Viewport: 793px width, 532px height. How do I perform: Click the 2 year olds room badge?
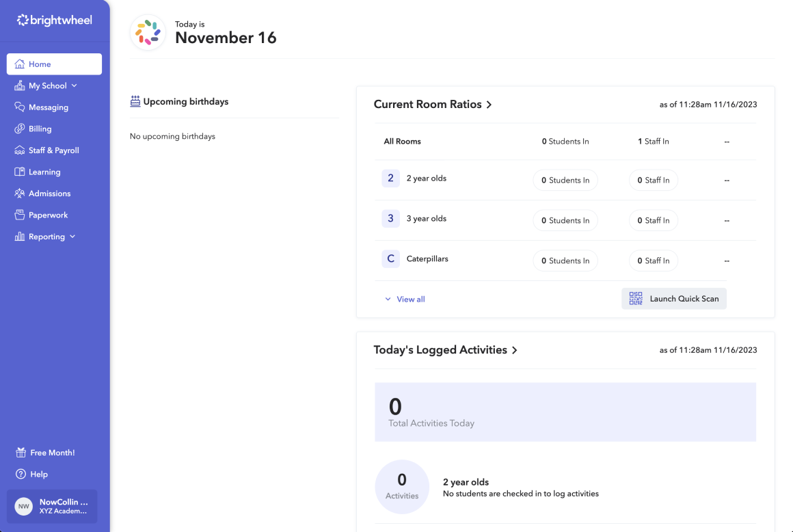[390, 178]
